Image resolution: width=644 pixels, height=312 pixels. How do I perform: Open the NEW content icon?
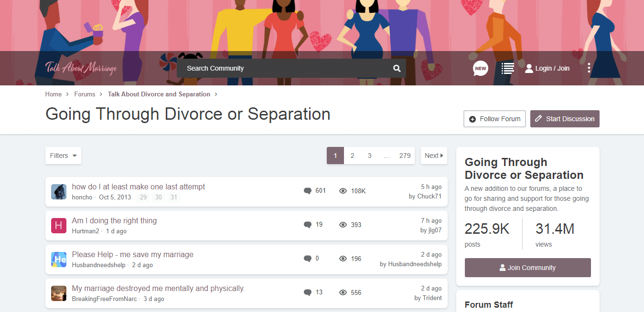point(480,68)
